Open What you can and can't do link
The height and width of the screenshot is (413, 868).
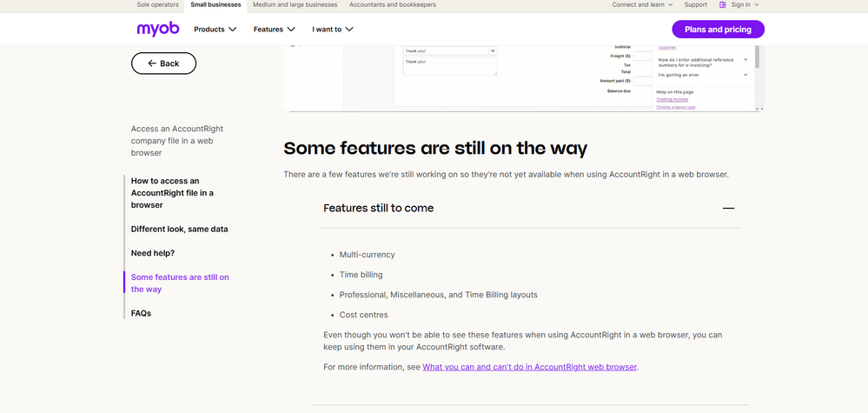pyautogui.click(x=529, y=367)
